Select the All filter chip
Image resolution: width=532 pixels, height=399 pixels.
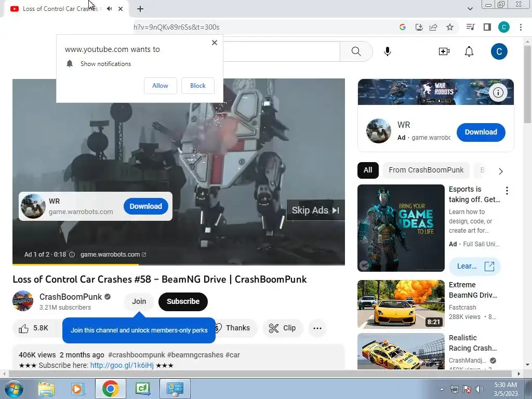[x=368, y=170]
